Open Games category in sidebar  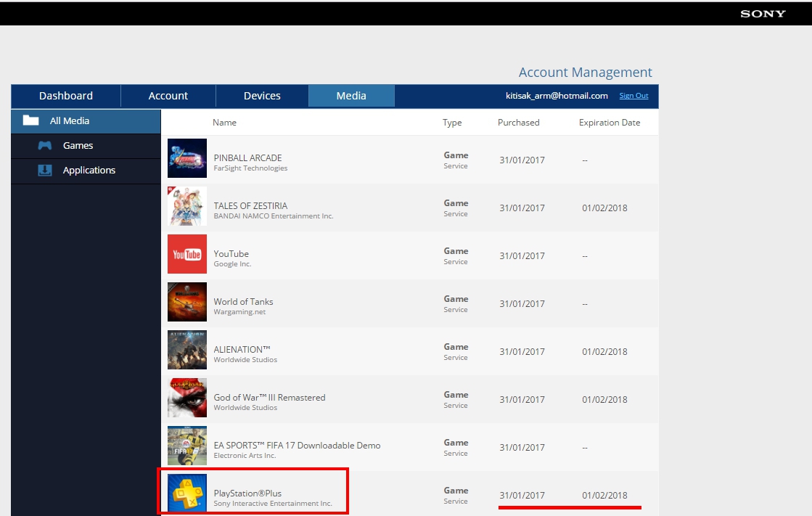(86, 146)
